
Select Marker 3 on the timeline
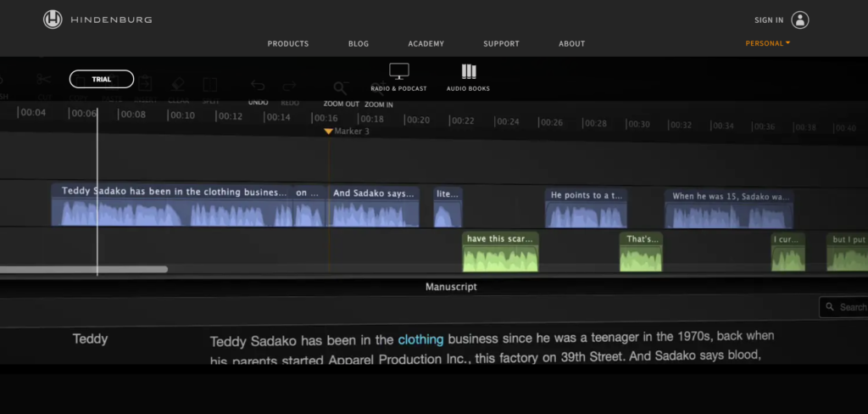click(x=346, y=131)
